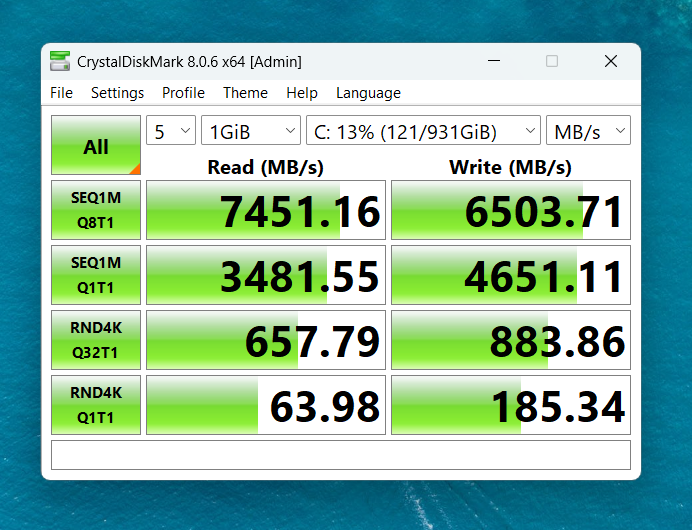
Task: Open the File menu
Action: click(x=61, y=93)
